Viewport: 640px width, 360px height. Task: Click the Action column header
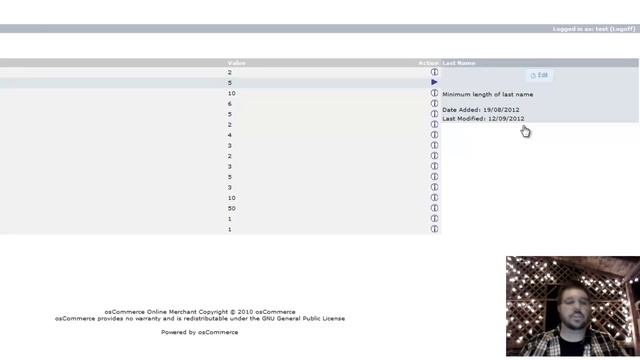point(428,63)
